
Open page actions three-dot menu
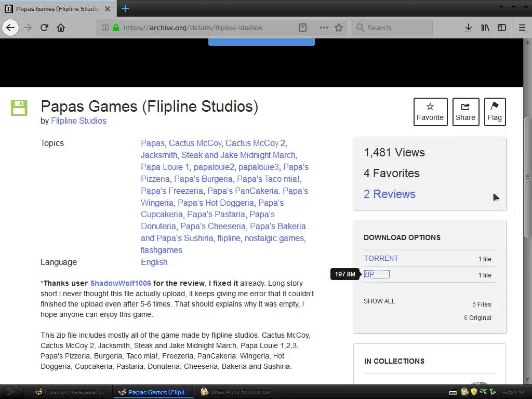324,28
